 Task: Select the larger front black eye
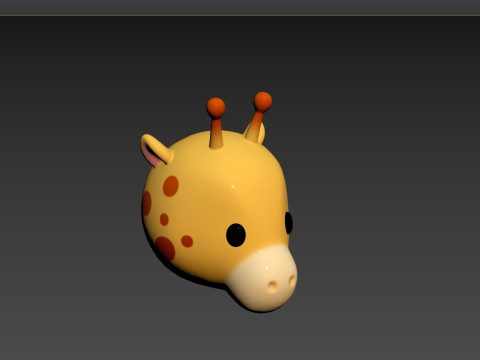[x=236, y=235]
